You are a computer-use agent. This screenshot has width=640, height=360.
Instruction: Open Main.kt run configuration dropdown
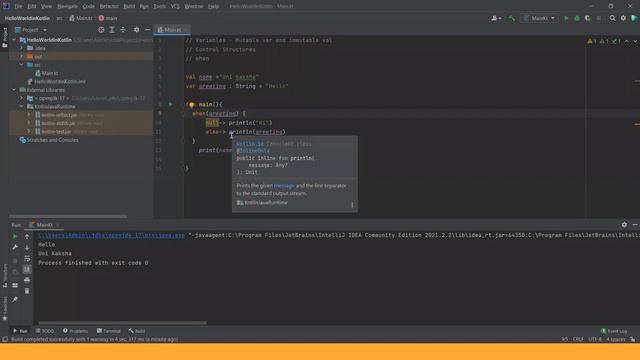pyautogui.click(x=540, y=18)
